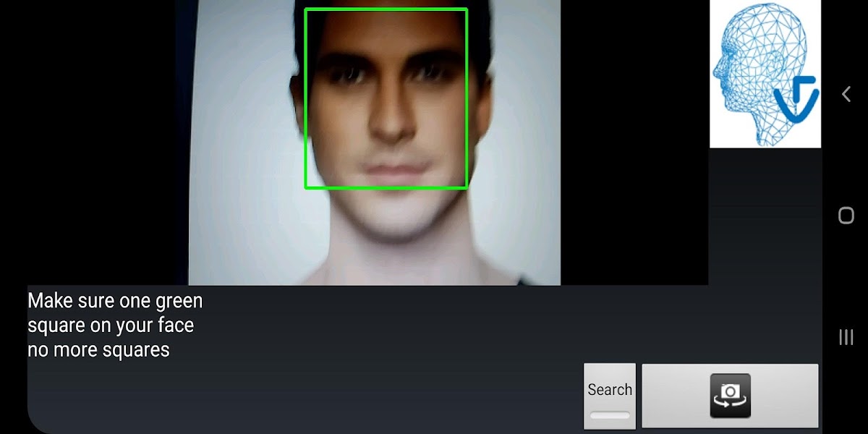Screen dimensions: 868x434
Task: Tap the black area right of camera preview
Action: [633, 145]
